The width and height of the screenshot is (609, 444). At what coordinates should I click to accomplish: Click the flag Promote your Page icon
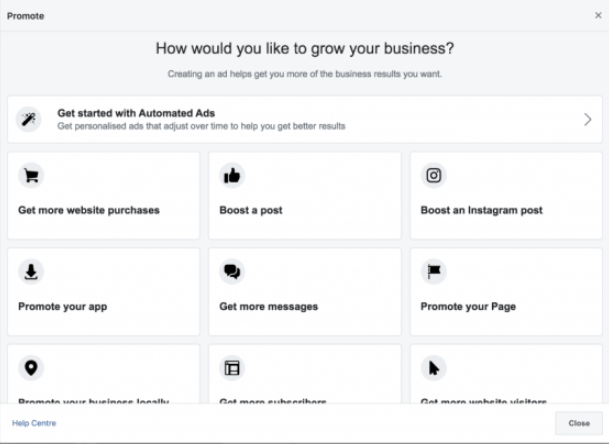[434, 272]
